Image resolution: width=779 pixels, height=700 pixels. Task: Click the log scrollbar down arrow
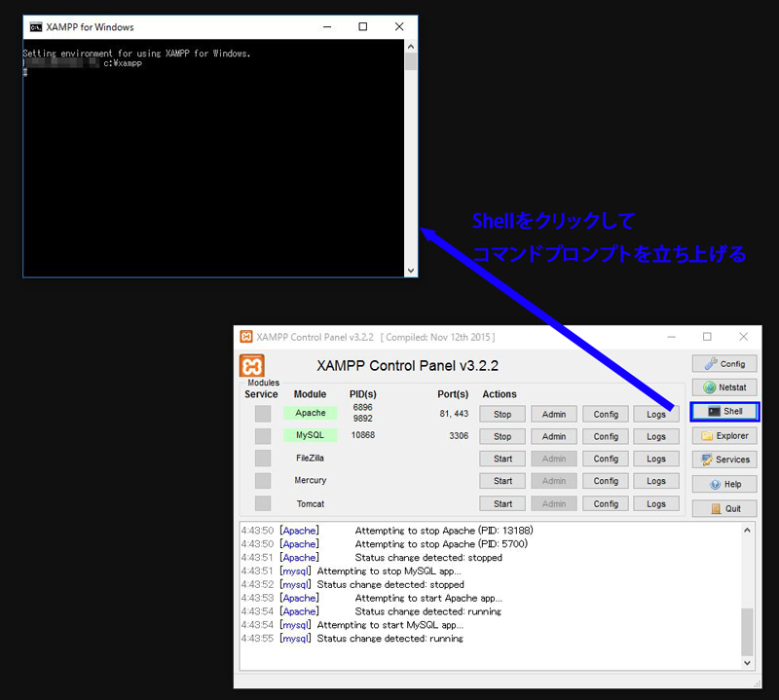click(x=747, y=663)
